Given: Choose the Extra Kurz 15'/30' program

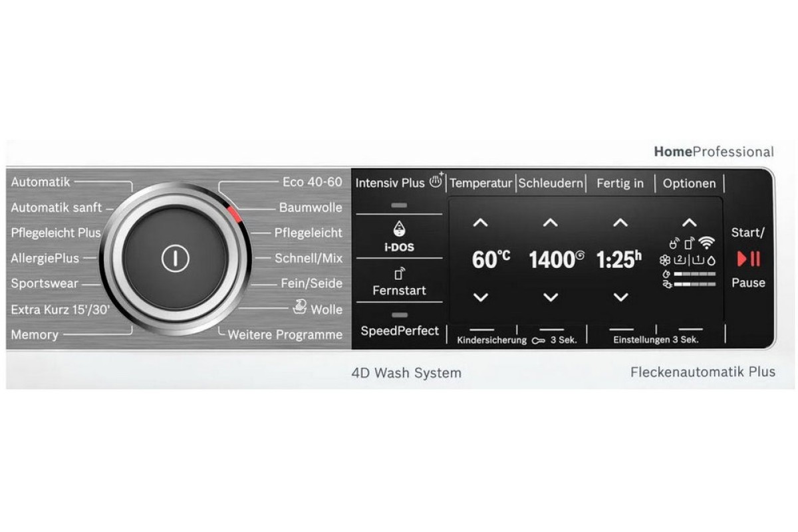Looking at the screenshot, I should (x=61, y=309).
